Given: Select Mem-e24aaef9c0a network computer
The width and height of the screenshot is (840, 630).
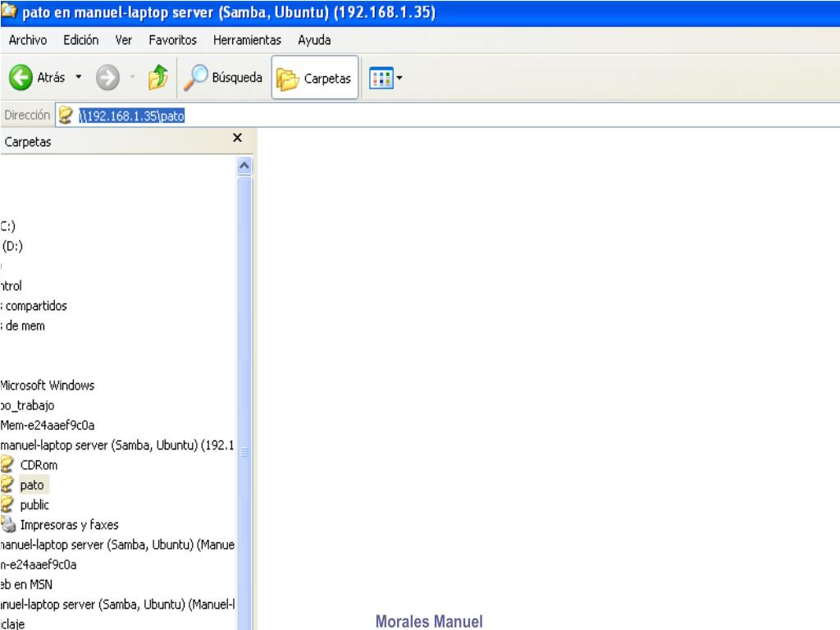Looking at the screenshot, I should pyautogui.click(x=48, y=426).
